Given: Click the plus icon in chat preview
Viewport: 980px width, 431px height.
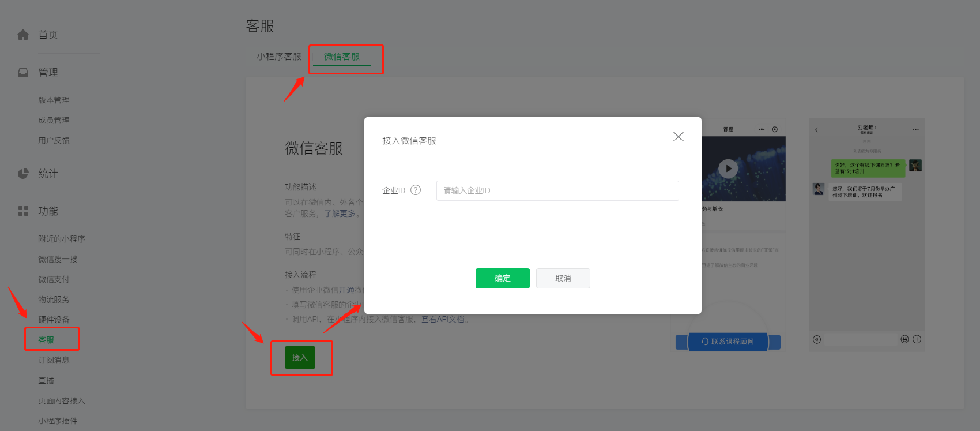Looking at the screenshot, I should tap(917, 339).
